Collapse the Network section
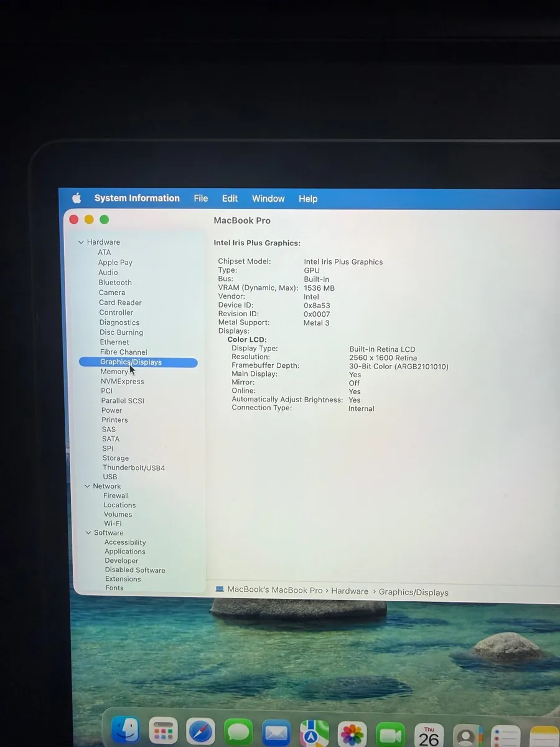 click(x=87, y=486)
